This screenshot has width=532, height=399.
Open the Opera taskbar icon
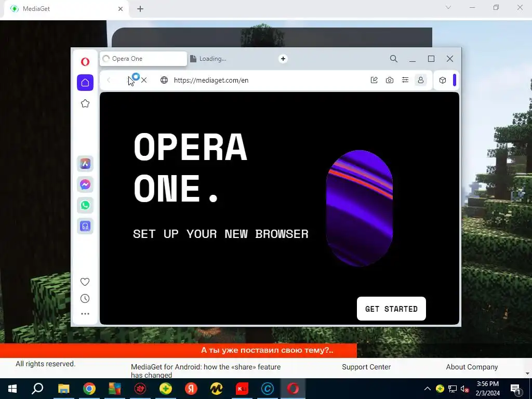[x=293, y=389]
